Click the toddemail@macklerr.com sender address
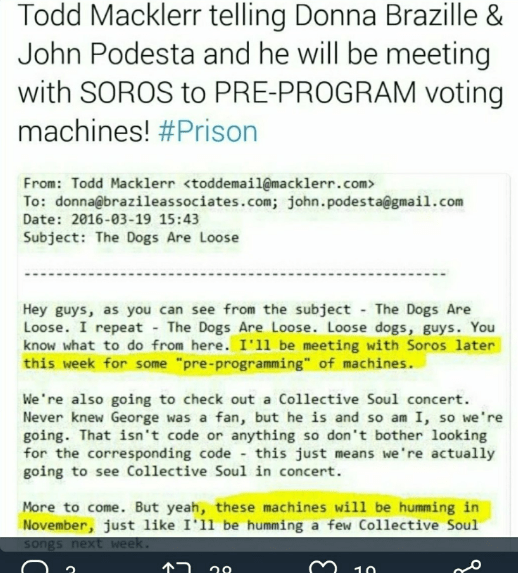This screenshot has height=573, width=518. click(x=279, y=183)
